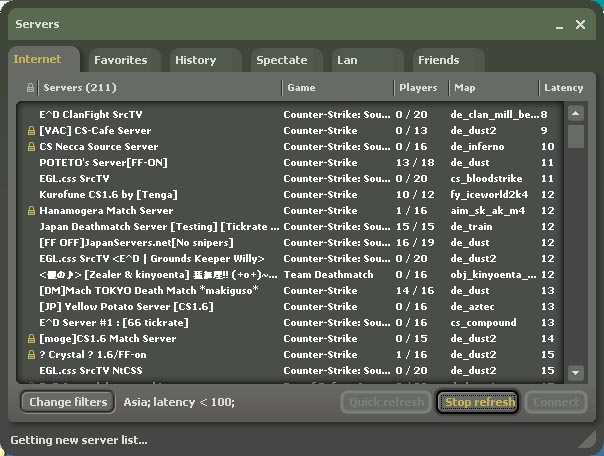Select [DM]Mach TOKYO Death Match row
The height and width of the screenshot is (456, 604).
click(x=290, y=291)
